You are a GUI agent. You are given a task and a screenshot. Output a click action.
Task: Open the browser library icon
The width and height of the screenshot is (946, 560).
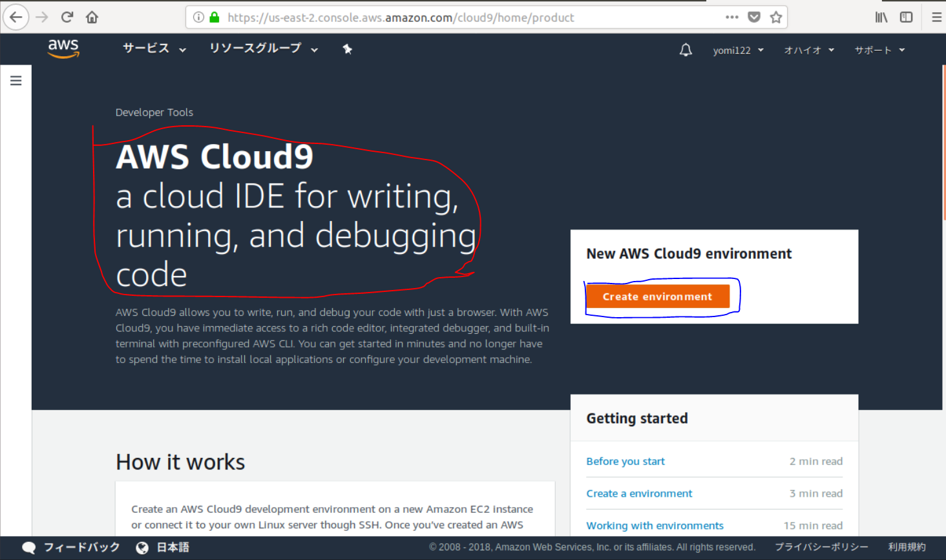(881, 17)
